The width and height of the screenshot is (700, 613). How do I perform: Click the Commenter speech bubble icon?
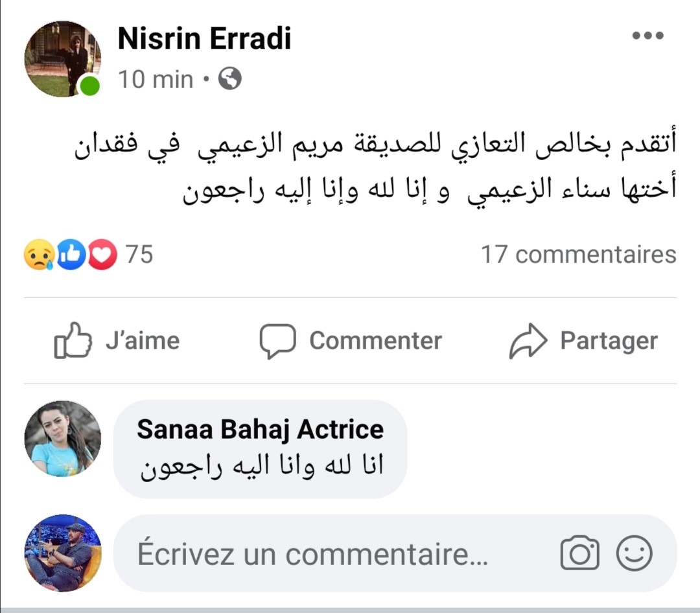click(x=277, y=341)
